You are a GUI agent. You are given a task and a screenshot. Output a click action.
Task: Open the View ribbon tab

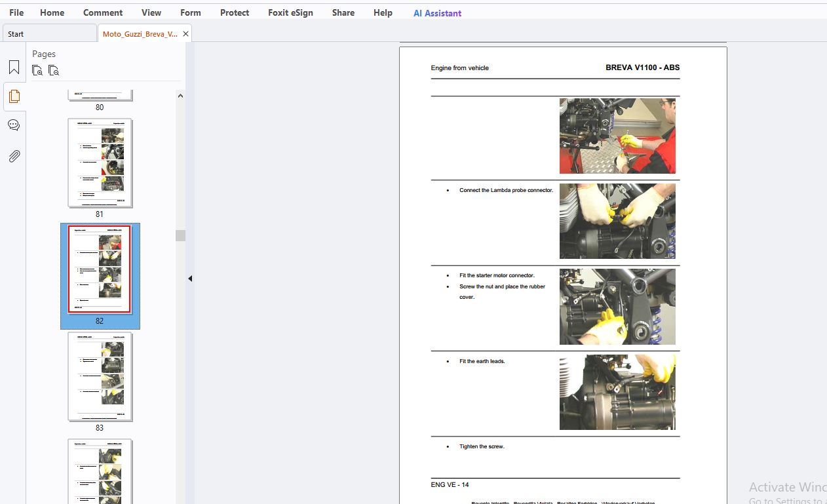[151, 12]
